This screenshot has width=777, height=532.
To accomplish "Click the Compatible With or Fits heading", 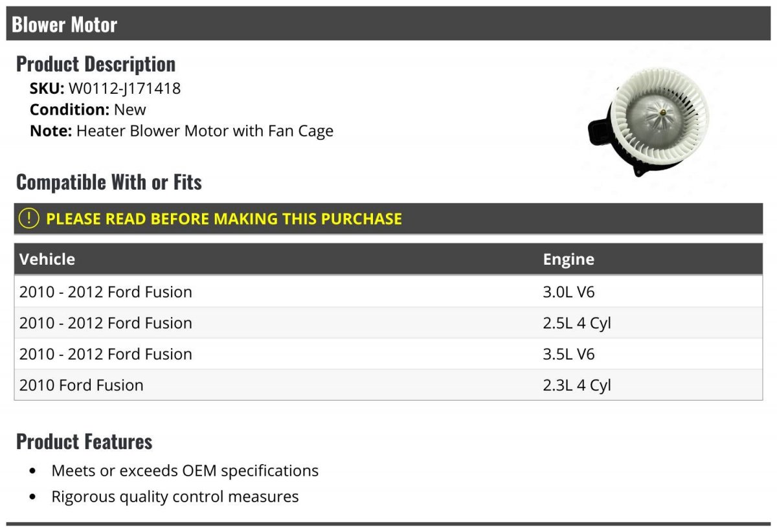I will (x=109, y=183).
